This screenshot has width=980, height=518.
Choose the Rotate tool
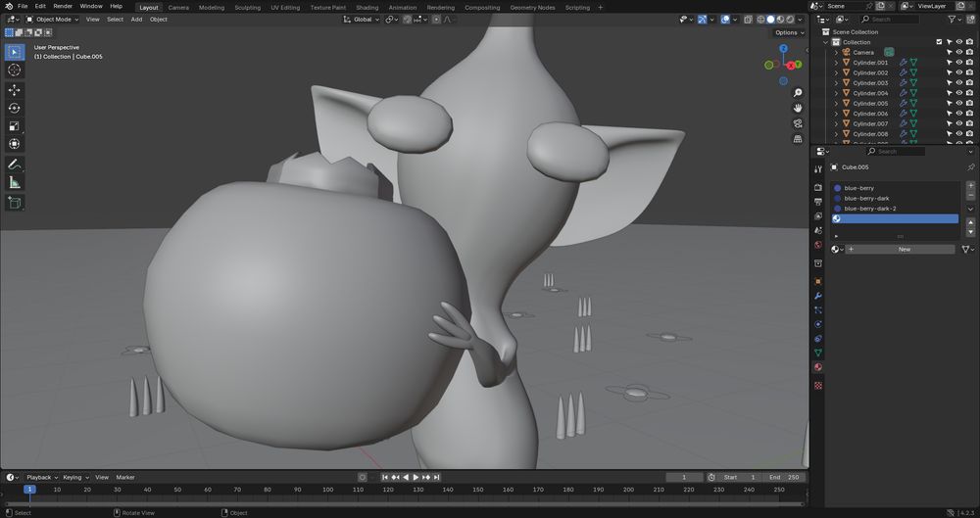pos(15,108)
